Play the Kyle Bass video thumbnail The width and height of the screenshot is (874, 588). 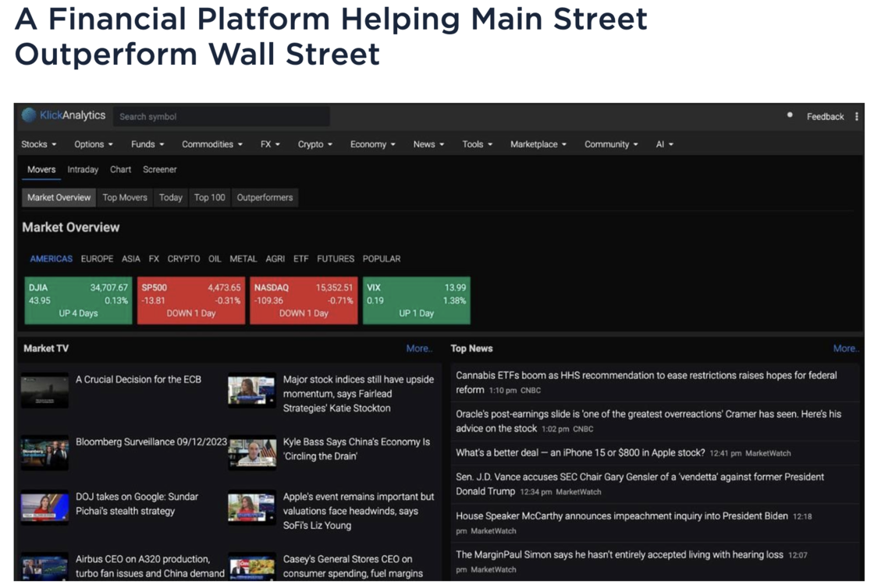tap(252, 452)
